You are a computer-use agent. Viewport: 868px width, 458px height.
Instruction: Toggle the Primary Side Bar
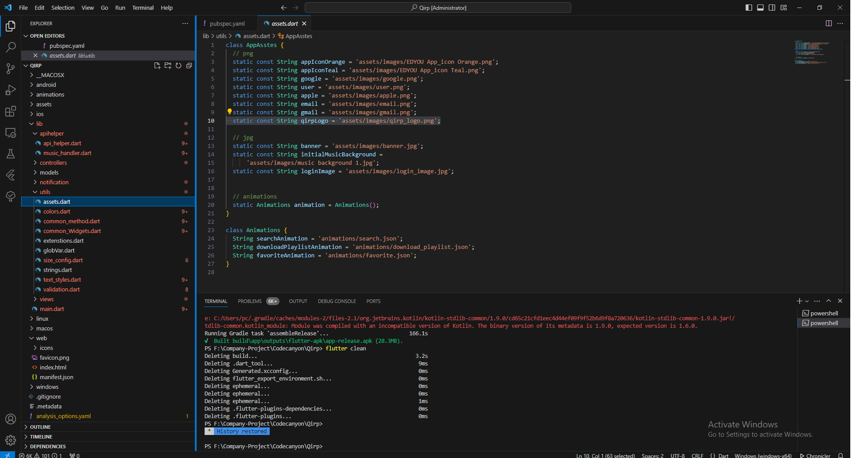[x=749, y=8]
